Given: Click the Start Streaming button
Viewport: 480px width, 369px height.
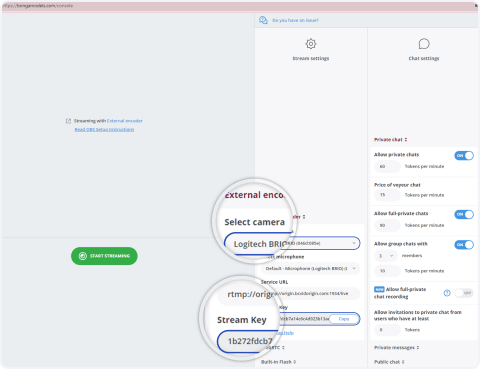Looking at the screenshot, I should (x=104, y=256).
